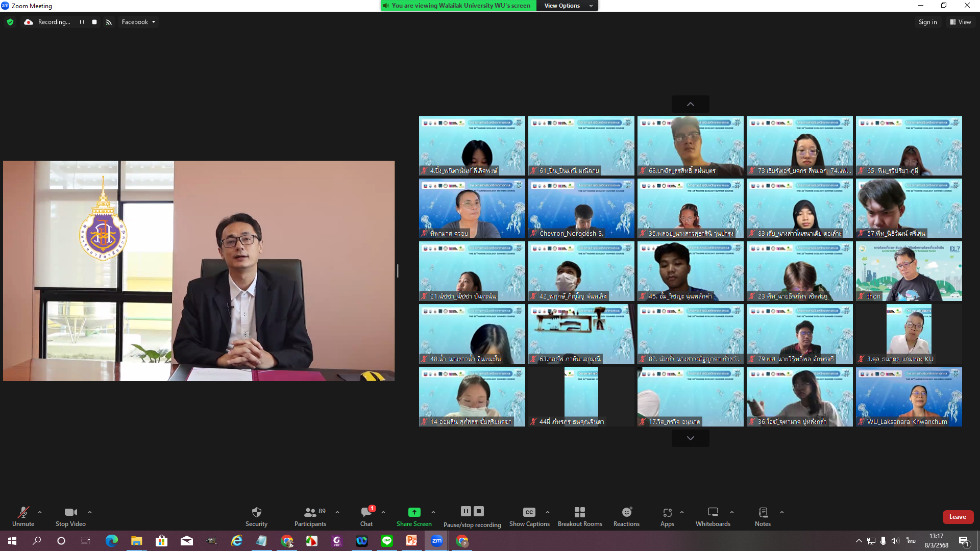Expand audio options arrow next to Unmute

[40, 512]
